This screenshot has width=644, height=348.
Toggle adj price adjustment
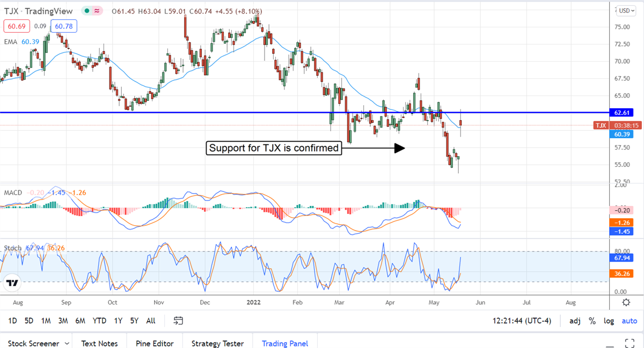pos(575,321)
